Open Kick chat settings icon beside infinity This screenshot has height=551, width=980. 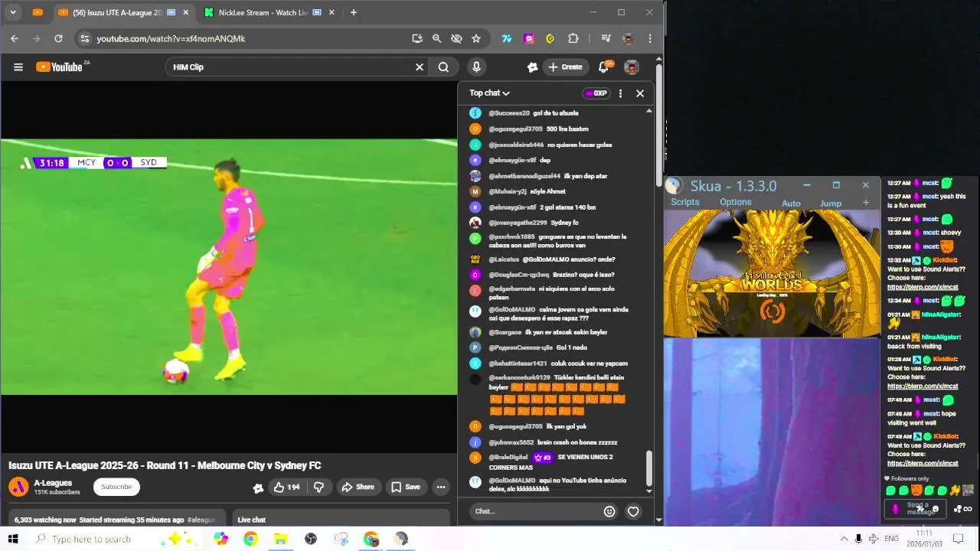point(958,509)
